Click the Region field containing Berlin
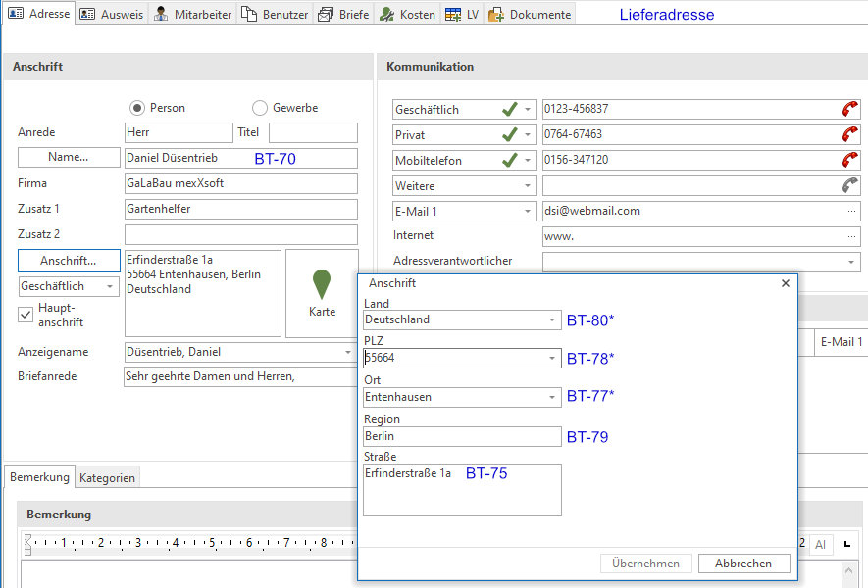Image resolution: width=868 pixels, height=588 pixels. point(462,436)
